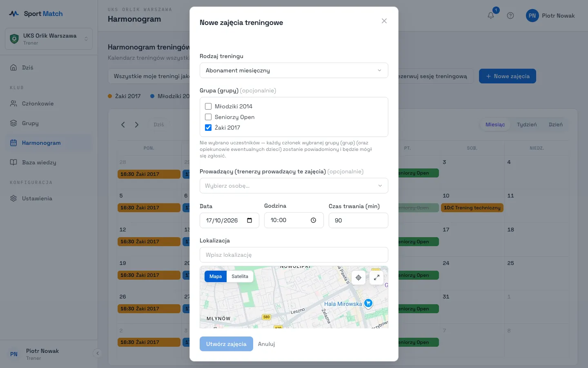Check the Młodziki 2014 checkbox
588x368 pixels.
[208, 106]
